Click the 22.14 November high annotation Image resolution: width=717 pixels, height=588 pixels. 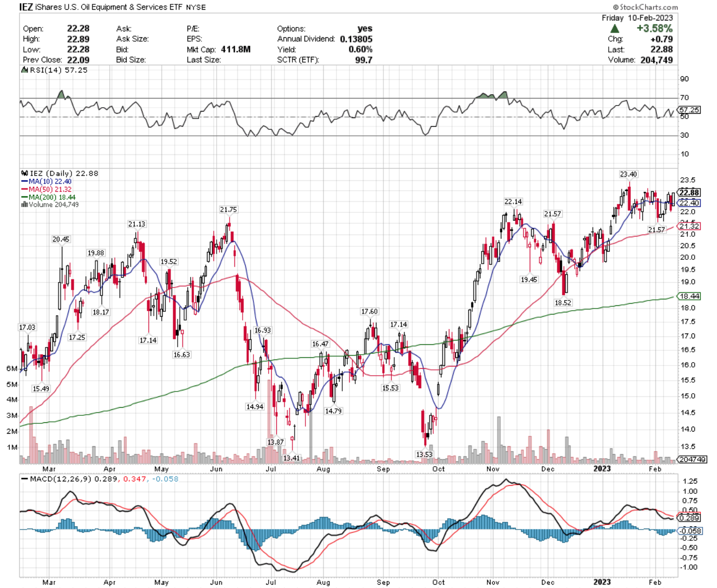[513, 201]
